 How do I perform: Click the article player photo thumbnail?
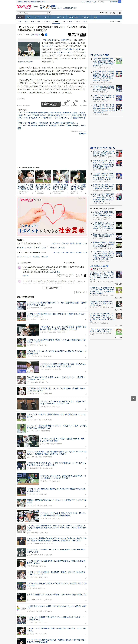[x=29, y=49]
